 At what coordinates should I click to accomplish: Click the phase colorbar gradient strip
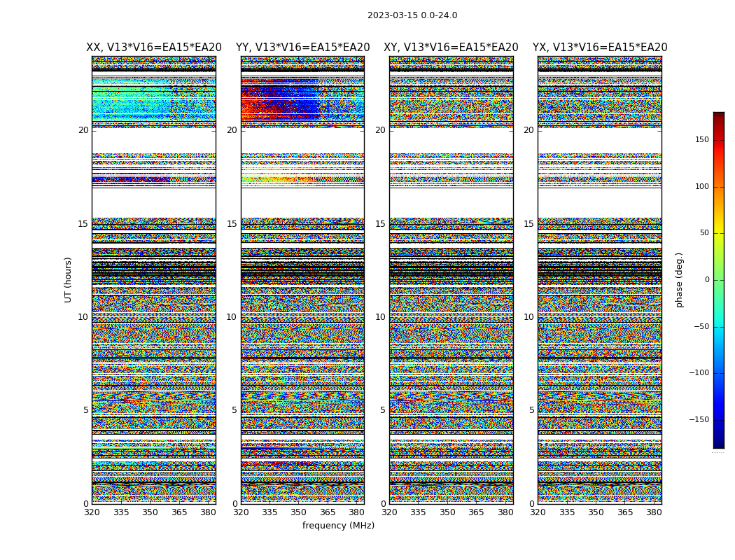point(719,280)
